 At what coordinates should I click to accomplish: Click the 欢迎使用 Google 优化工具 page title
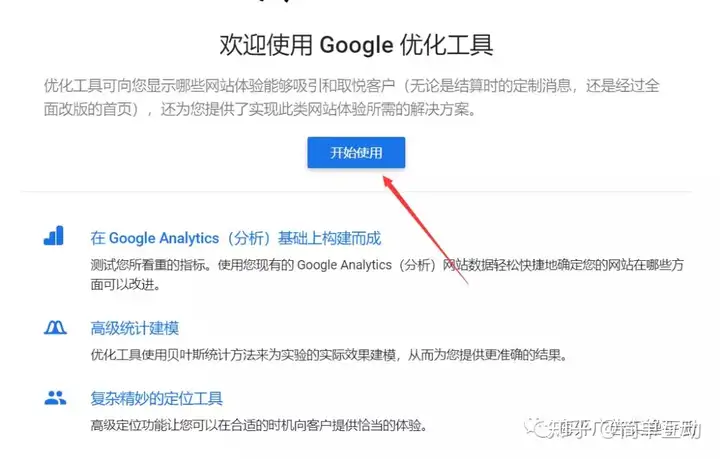[356, 45]
